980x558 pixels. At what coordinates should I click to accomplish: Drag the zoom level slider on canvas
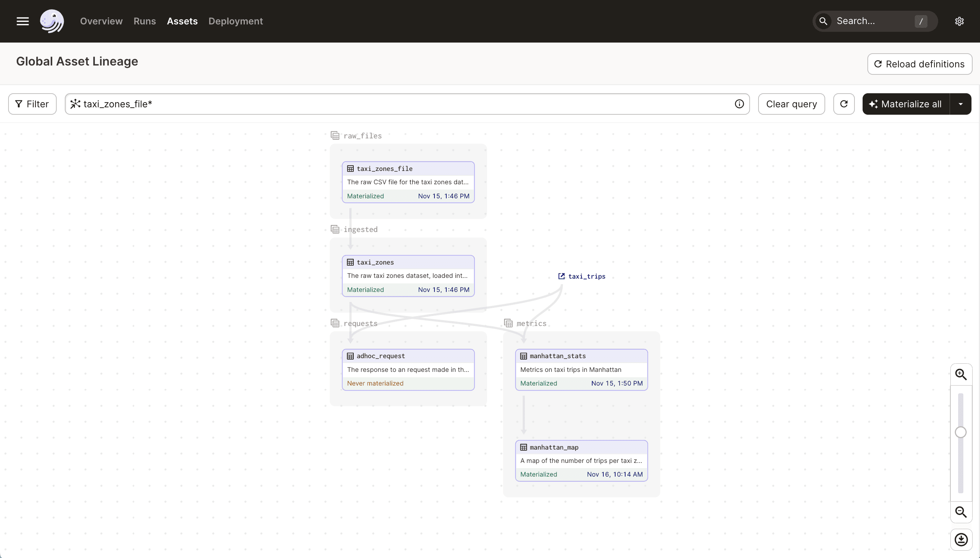pyautogui.click(x=961, y=431)
